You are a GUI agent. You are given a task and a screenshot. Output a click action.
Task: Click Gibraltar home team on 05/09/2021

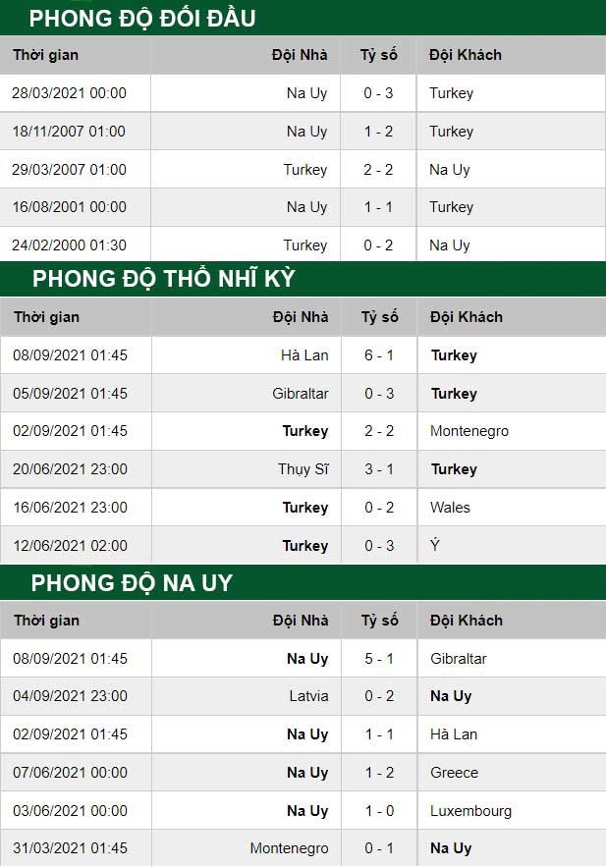click(x=301, y=393)
